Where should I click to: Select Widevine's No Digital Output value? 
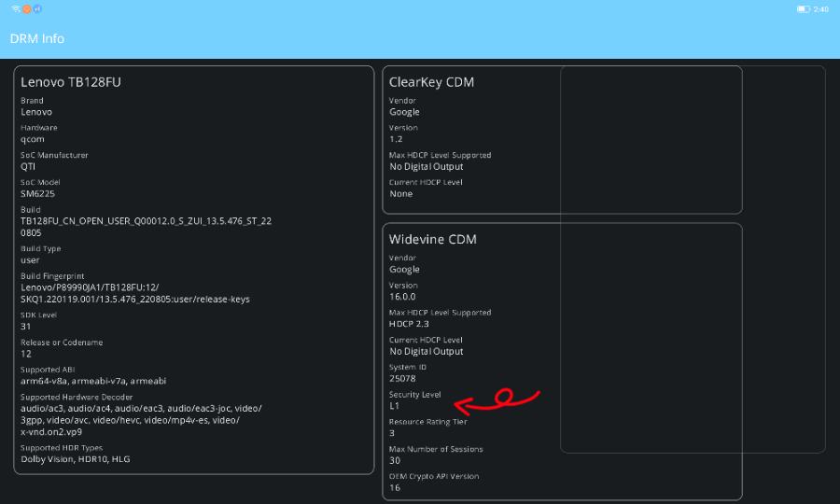[x=427, y=351]
